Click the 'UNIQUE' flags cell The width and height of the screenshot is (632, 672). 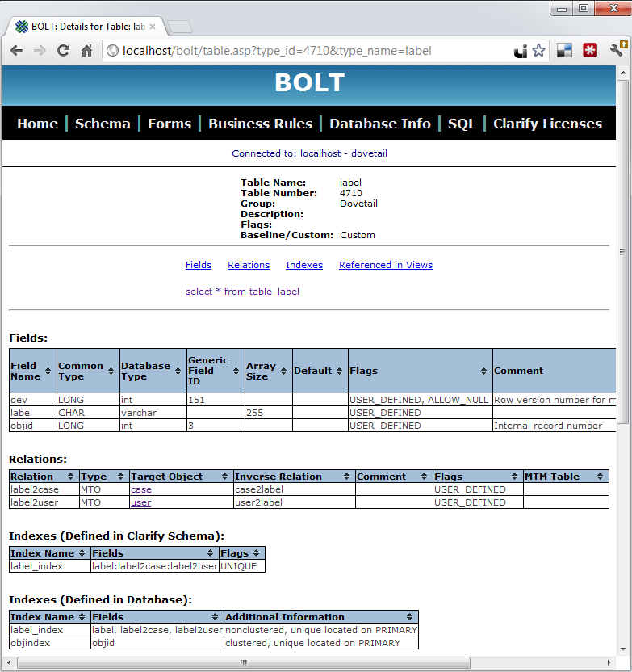point(242,566)
